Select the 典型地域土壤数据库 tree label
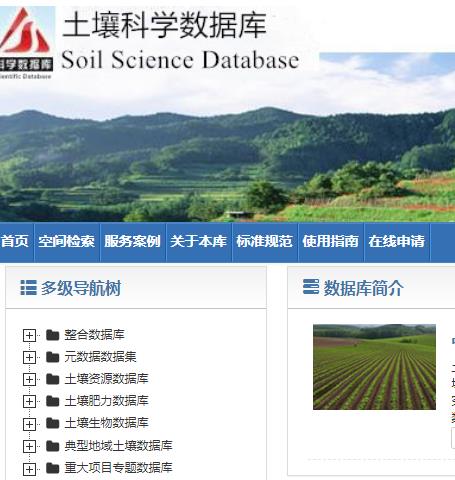The height and width of the screenshot is (480, 455). (118, 445)
